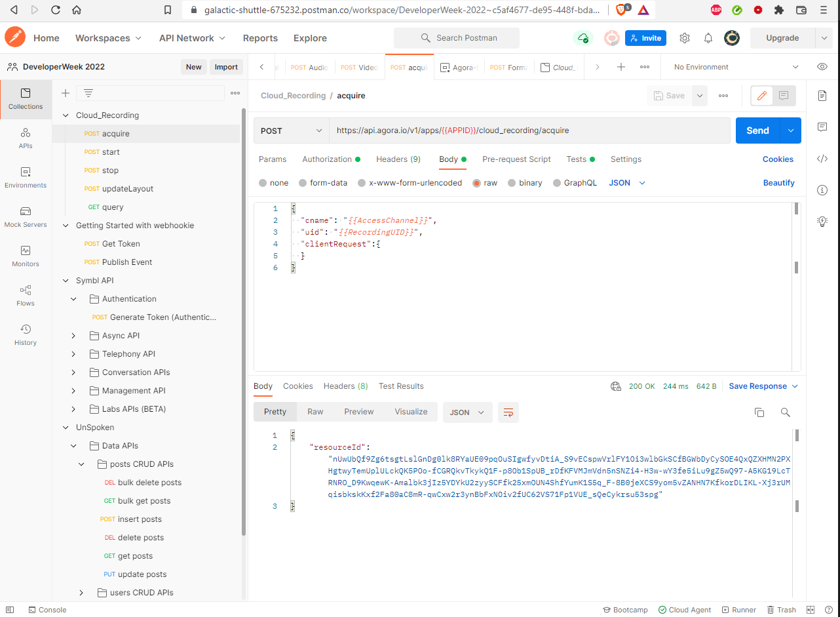Open the Monitors sidebar panel

[26, 256]
